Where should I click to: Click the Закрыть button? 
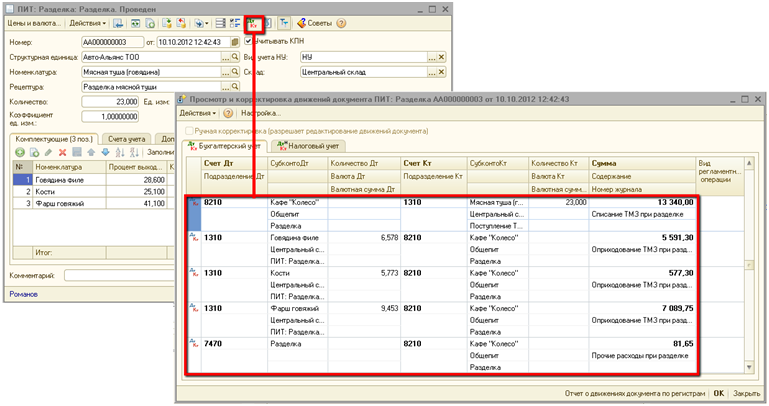(746, 394)
